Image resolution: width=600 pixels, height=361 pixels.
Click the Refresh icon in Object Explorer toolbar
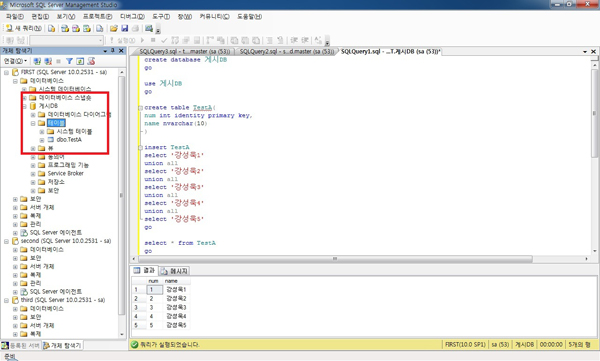tap(80, 61)
